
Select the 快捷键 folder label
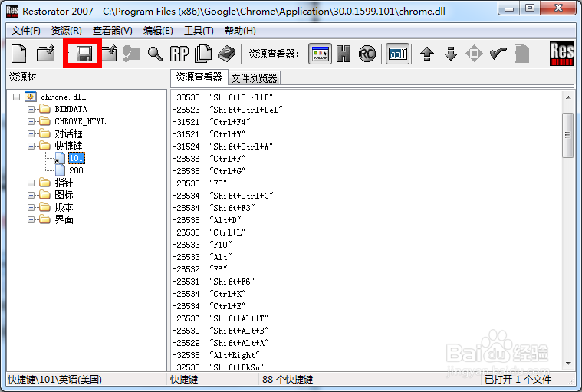click(x=68, y=146)
